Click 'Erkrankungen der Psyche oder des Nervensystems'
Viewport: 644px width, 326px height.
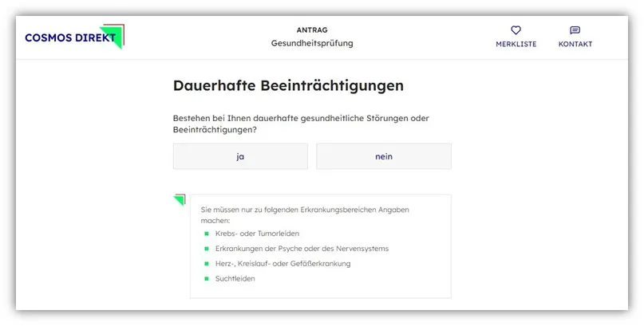(302, 249)
